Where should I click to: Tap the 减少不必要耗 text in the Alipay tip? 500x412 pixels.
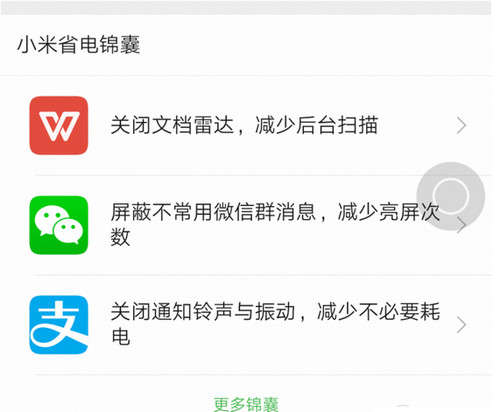(378, 312)
